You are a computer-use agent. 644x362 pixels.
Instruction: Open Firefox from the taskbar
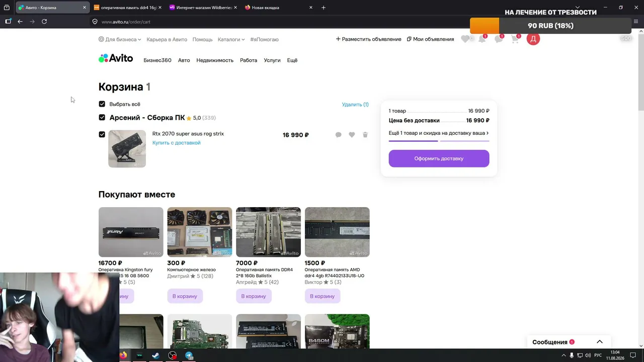click(123, 355)
